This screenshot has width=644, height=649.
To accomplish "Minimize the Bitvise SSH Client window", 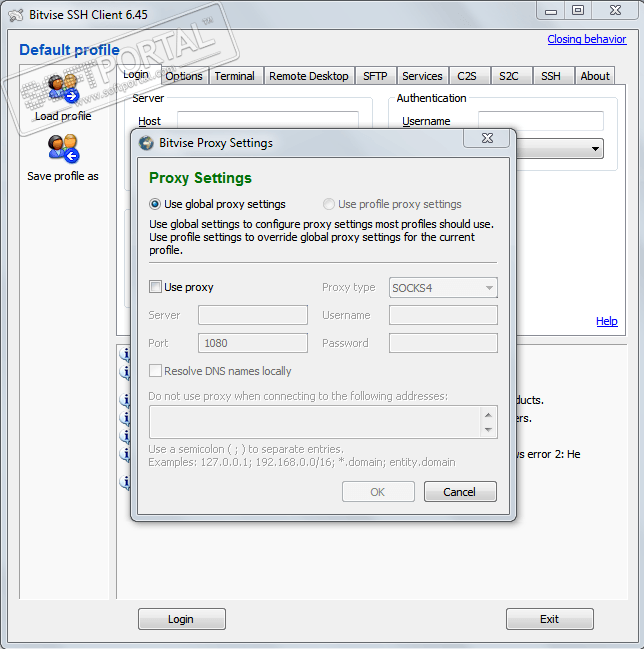I will tap(551, 10).
